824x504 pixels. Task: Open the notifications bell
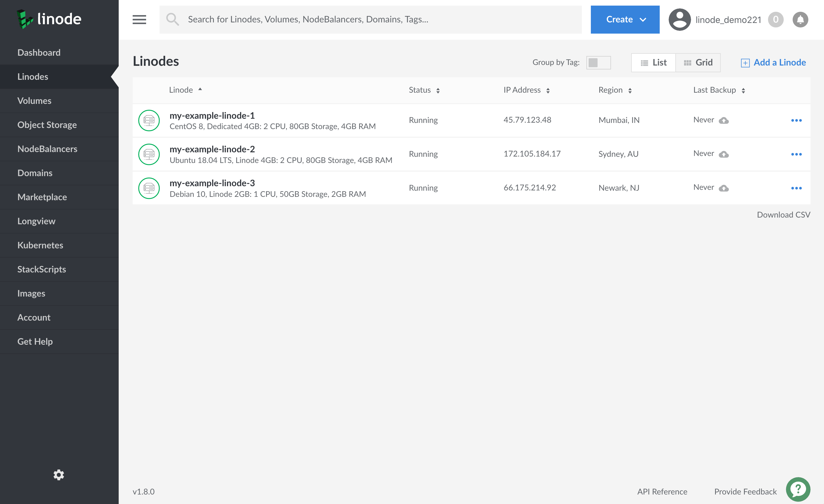tap(800, 20)
